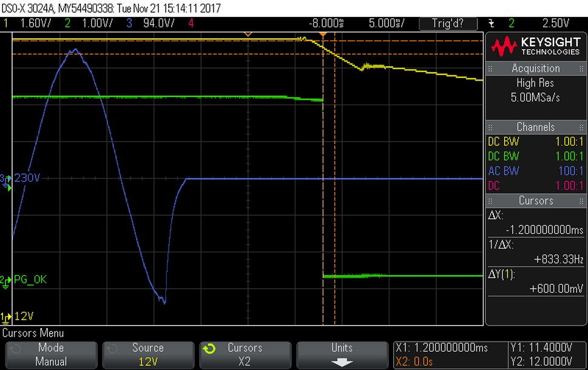Click the ΔX -1.200000000ms readout
The image size is (588, 370).
tap(535, 222)
